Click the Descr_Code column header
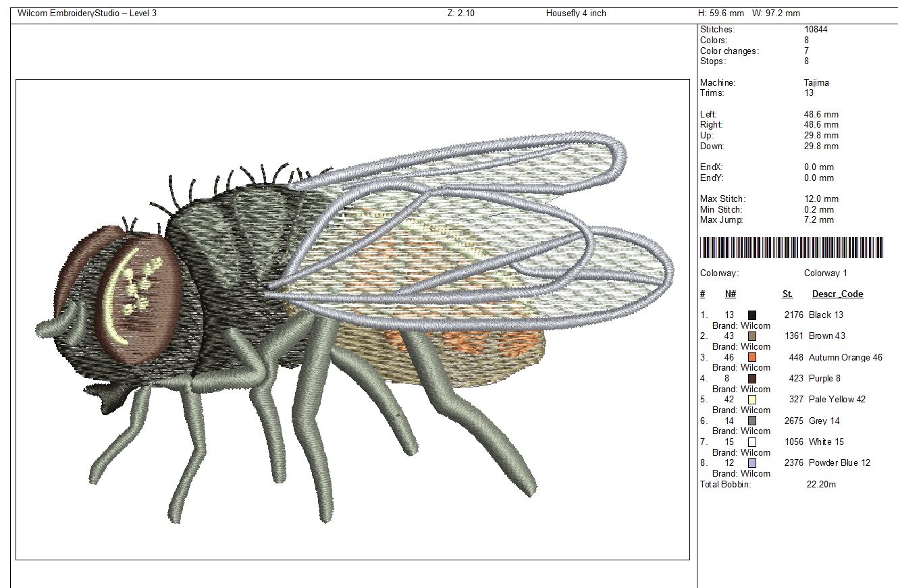 tap(837, 294)
